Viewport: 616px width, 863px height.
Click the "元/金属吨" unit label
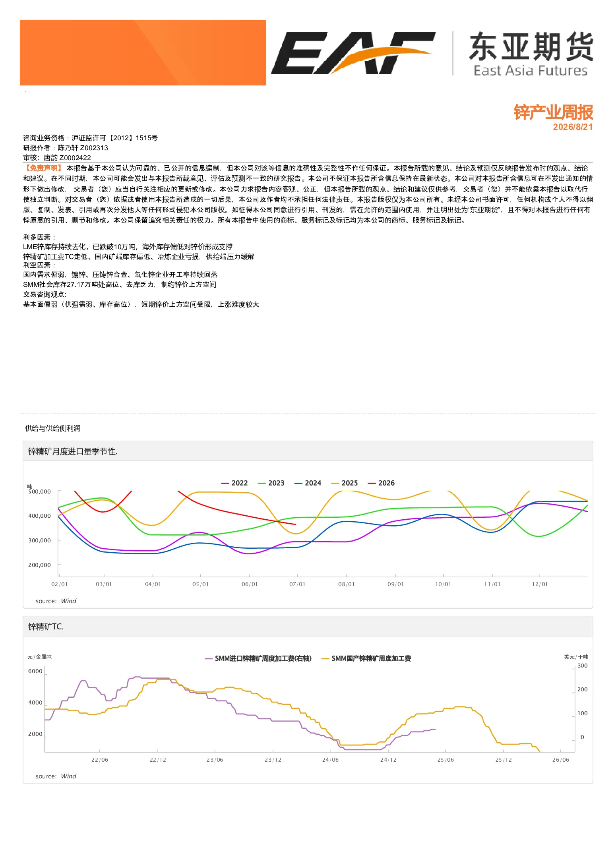[40, 657]
